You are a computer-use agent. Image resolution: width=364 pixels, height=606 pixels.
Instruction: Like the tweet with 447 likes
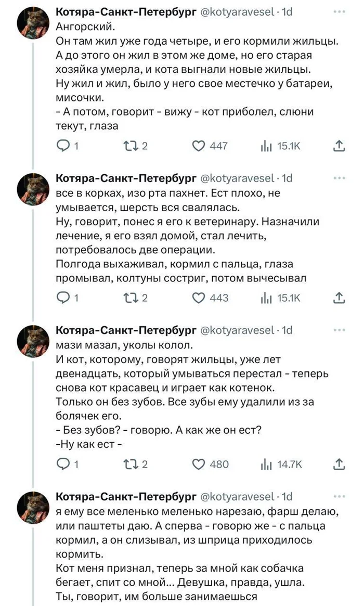pyautogui.click(x=199, y=146)
